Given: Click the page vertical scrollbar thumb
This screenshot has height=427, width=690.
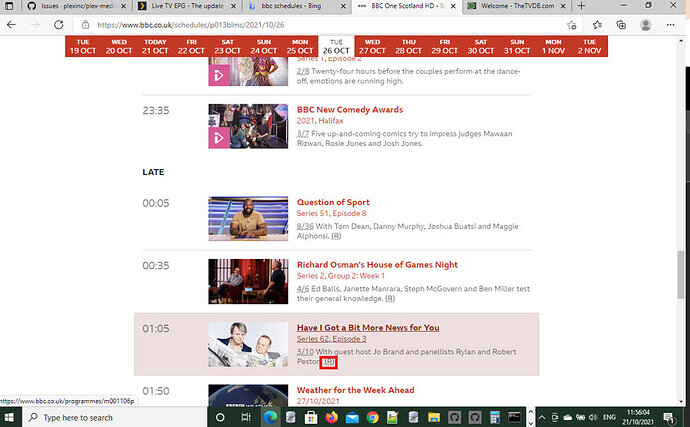Looking at the screenshot, I should point(681,274).
